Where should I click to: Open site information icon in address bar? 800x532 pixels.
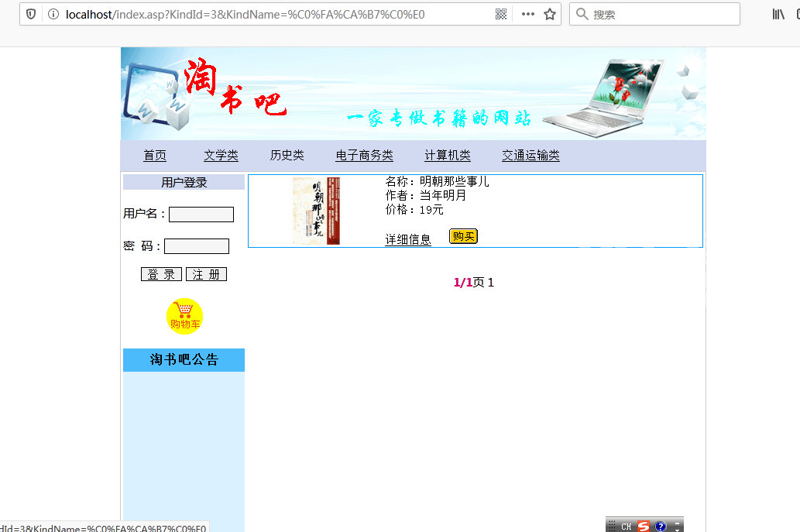(53, 14)
